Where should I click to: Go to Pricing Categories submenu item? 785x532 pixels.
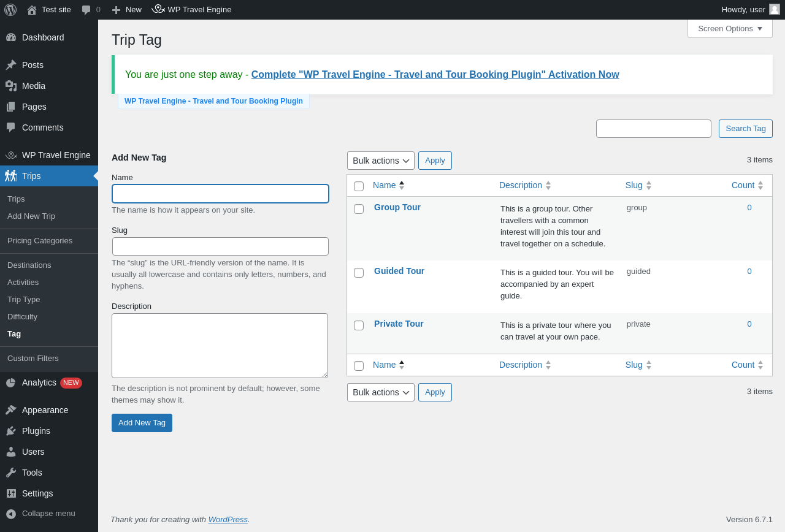click(x=40, y=241)
